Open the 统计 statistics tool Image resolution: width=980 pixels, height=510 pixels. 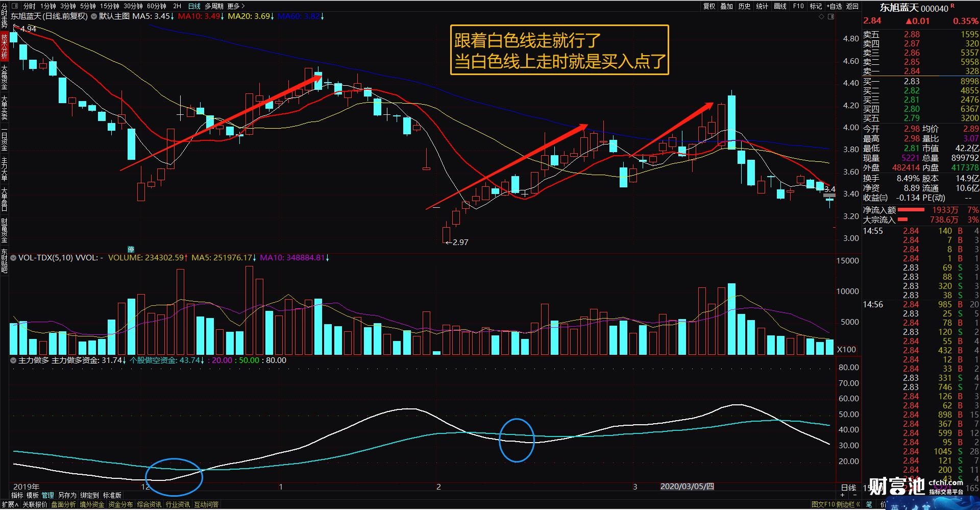[762, 6]
